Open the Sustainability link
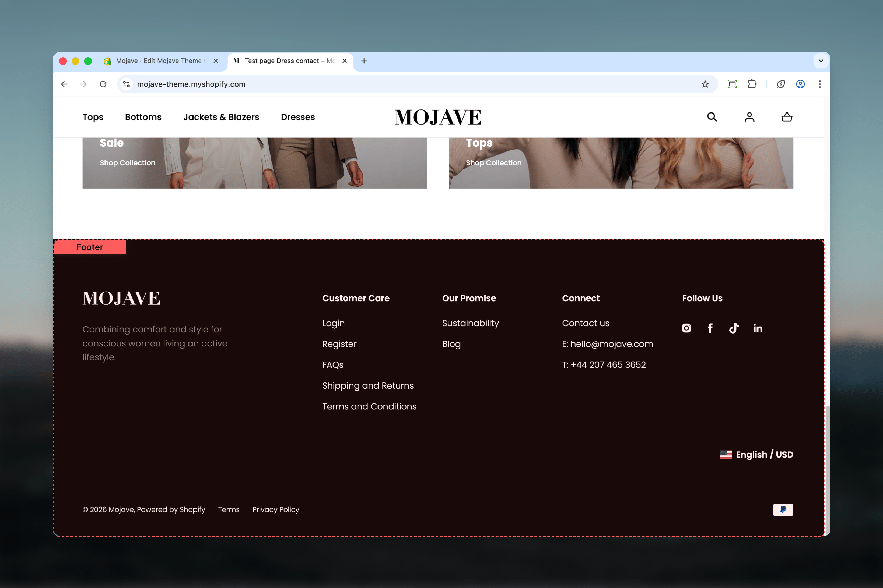883x588 pixels. click(x=471, y=323)
